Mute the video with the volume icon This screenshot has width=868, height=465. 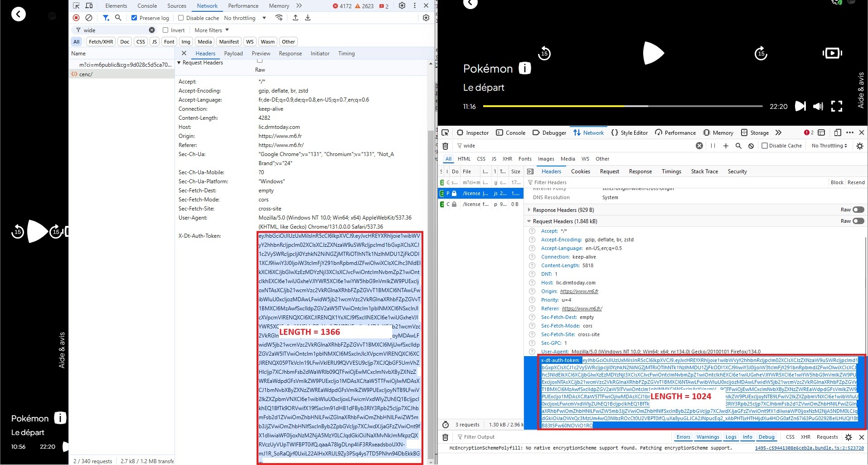point(818,106)
